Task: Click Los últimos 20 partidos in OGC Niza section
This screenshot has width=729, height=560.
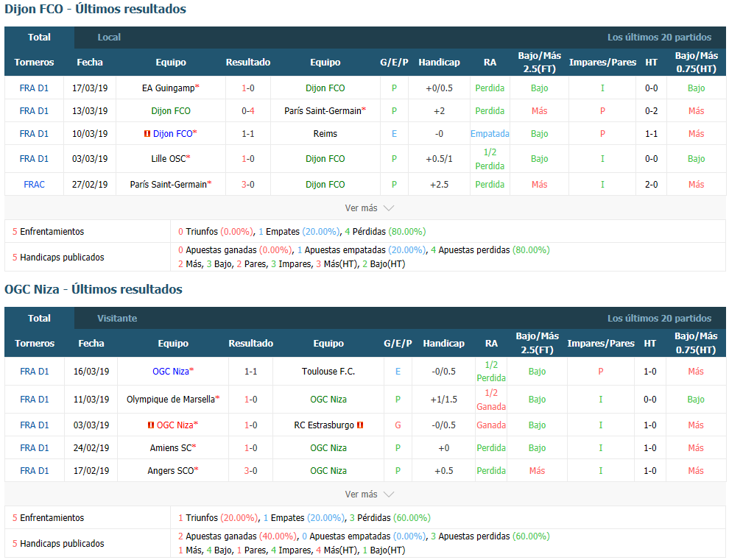Action: point(659,319)
